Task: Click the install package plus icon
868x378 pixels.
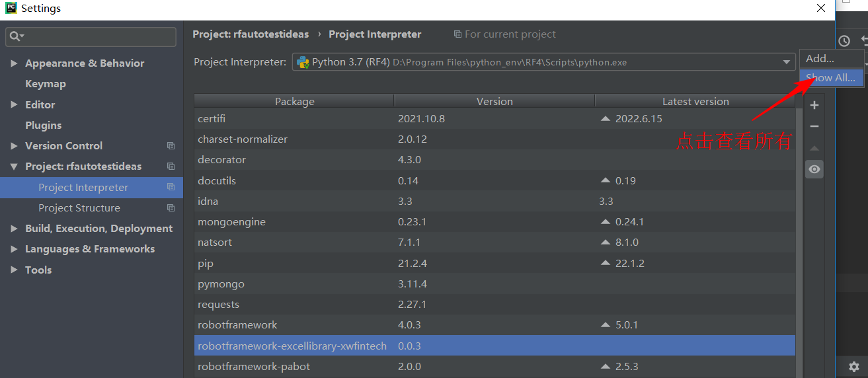Action: (x=814, y=105)
